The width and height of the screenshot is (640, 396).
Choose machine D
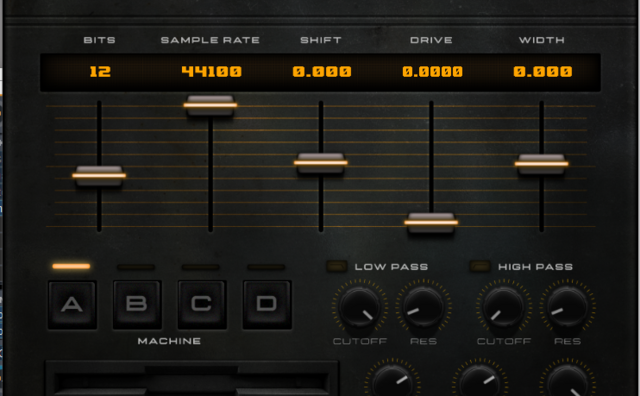pyautogui.click(x=267, y=305)
